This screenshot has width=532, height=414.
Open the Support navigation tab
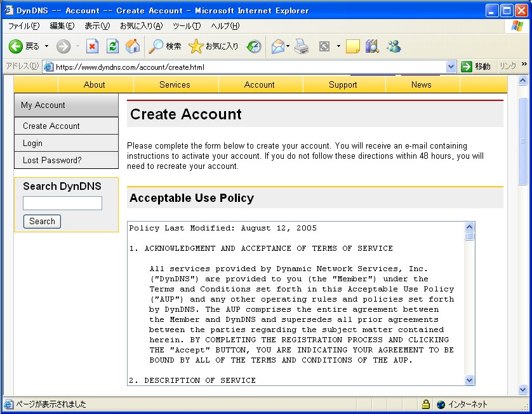pyautogui.click(x=343, y=84)
